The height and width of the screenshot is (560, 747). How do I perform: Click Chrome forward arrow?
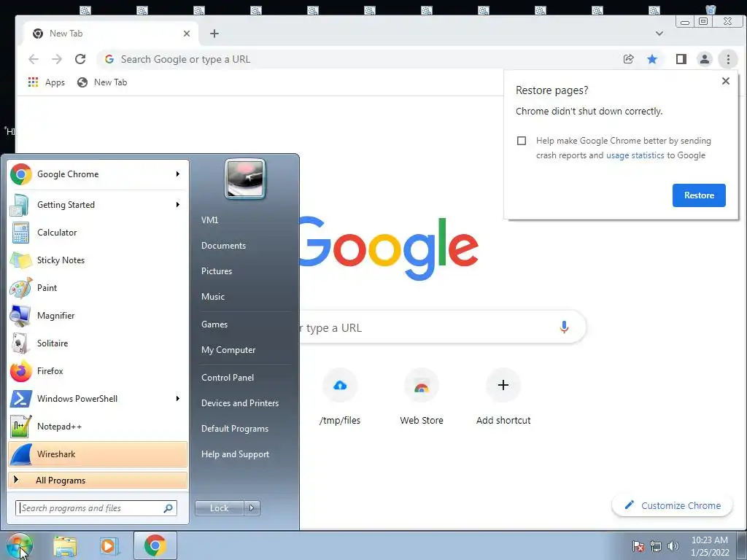pyautogui.click(x=57, y=59)
